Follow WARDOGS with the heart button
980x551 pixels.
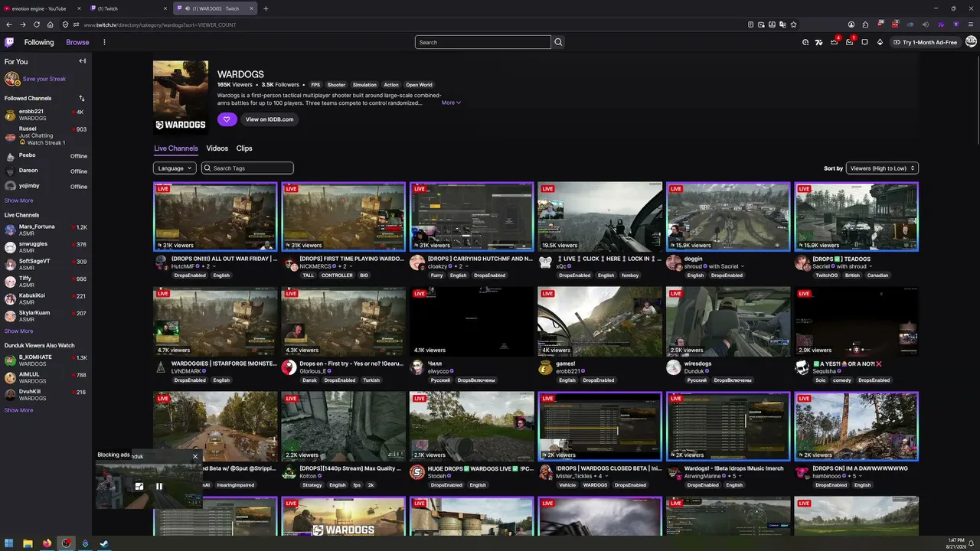(x=227, y=119)
